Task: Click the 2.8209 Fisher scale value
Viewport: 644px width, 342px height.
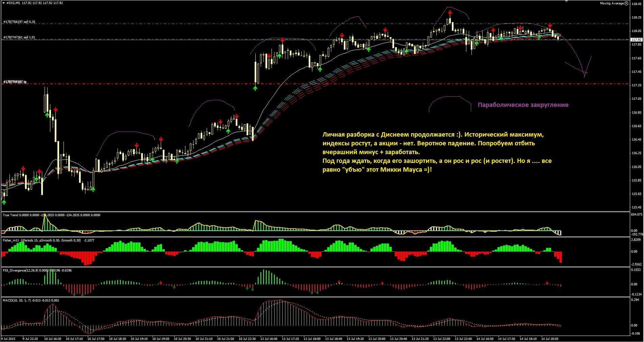Action: click(636, 240)
